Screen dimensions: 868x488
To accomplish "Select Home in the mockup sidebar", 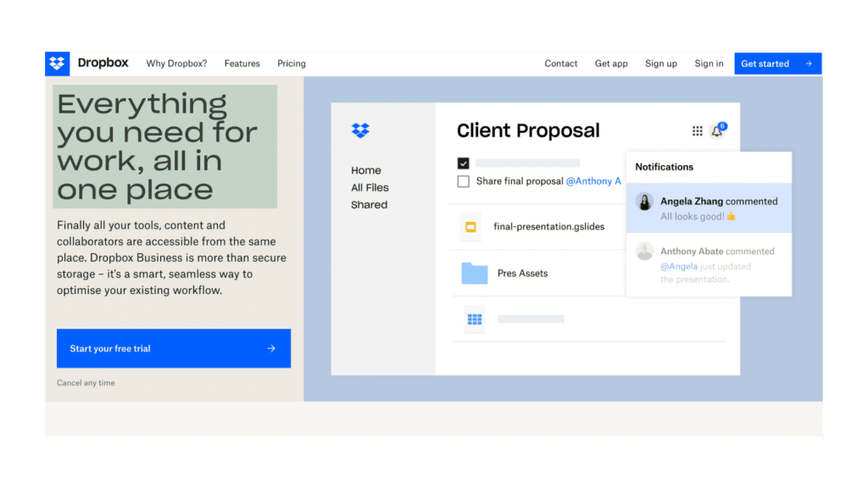I will [366, 170].
